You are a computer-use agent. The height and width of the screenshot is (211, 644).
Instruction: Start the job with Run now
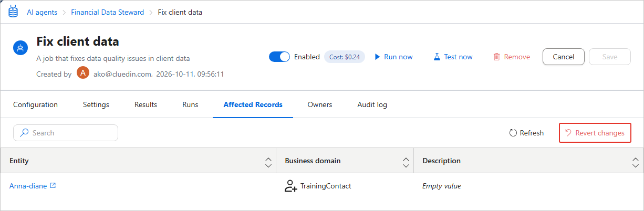point(393,57)
